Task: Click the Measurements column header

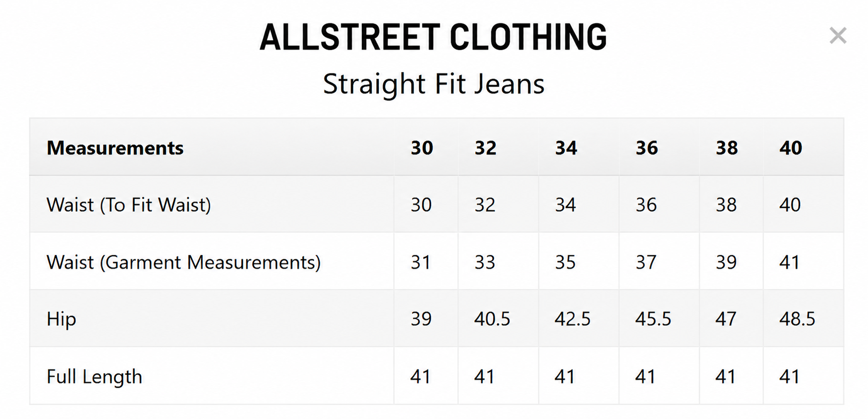Action: (x=115, y=148)
